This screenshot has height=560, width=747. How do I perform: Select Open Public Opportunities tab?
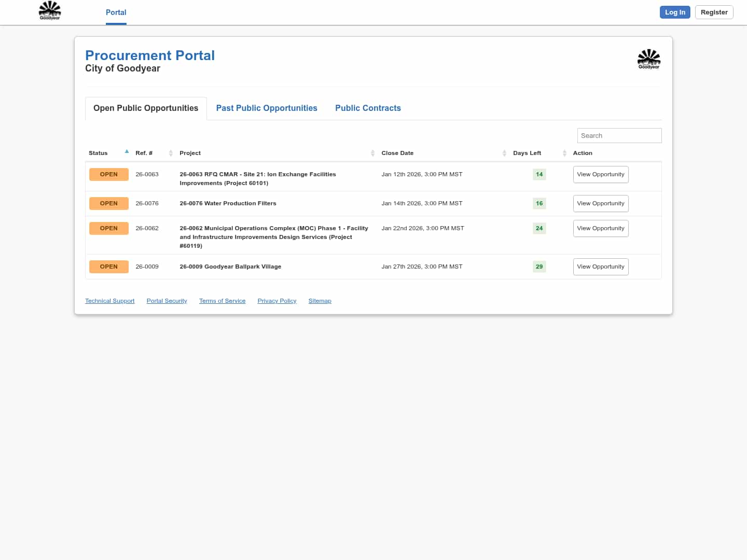146,108
